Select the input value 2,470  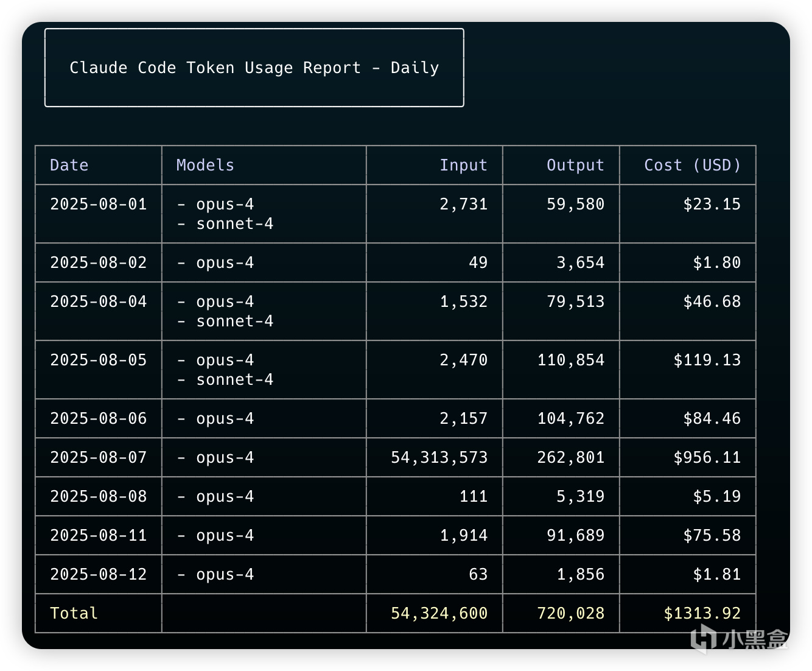click(x=464, y=360)
